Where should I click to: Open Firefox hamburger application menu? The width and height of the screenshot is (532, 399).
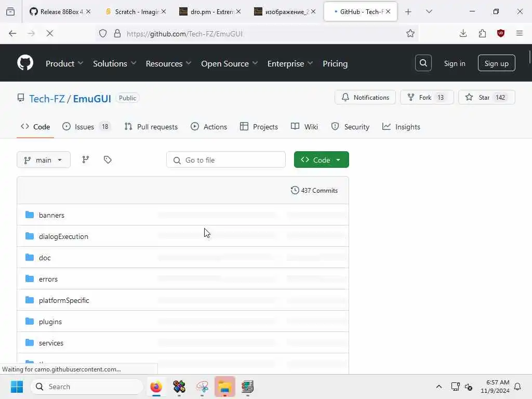point(520,33)
